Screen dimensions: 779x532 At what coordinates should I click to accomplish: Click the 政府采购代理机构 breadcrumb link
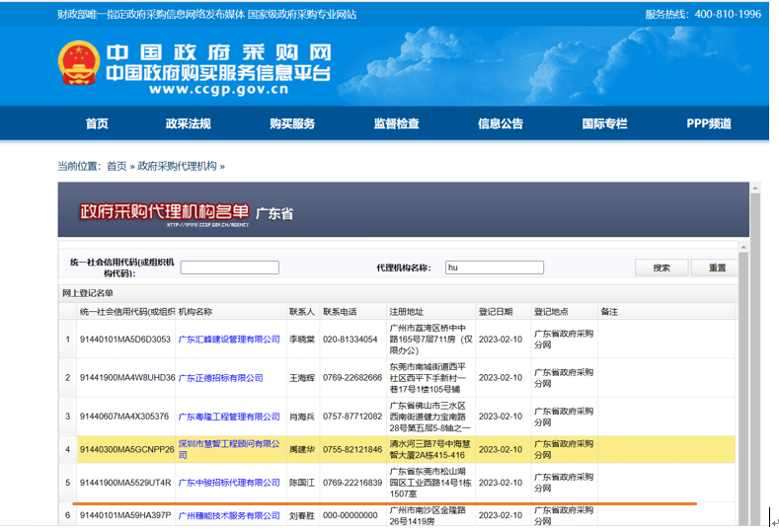coord(177,166)
